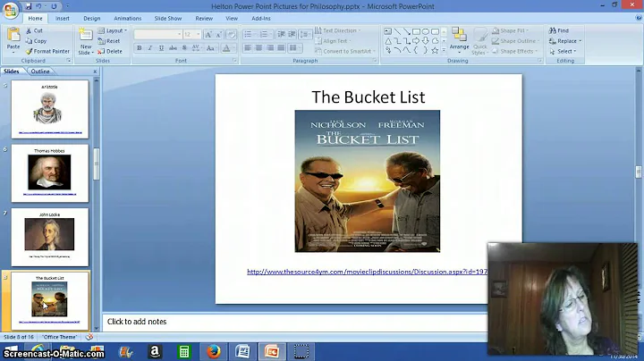This screenshot has width=644, height=361.
Task: Toggle Strikethrough formatting
Action: pos(173,48)
